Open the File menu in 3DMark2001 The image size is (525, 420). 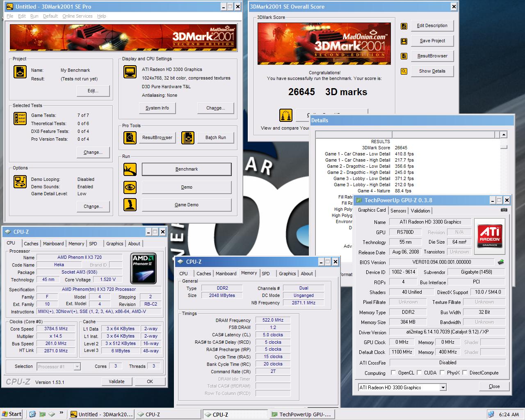click(x=10, y=16)
